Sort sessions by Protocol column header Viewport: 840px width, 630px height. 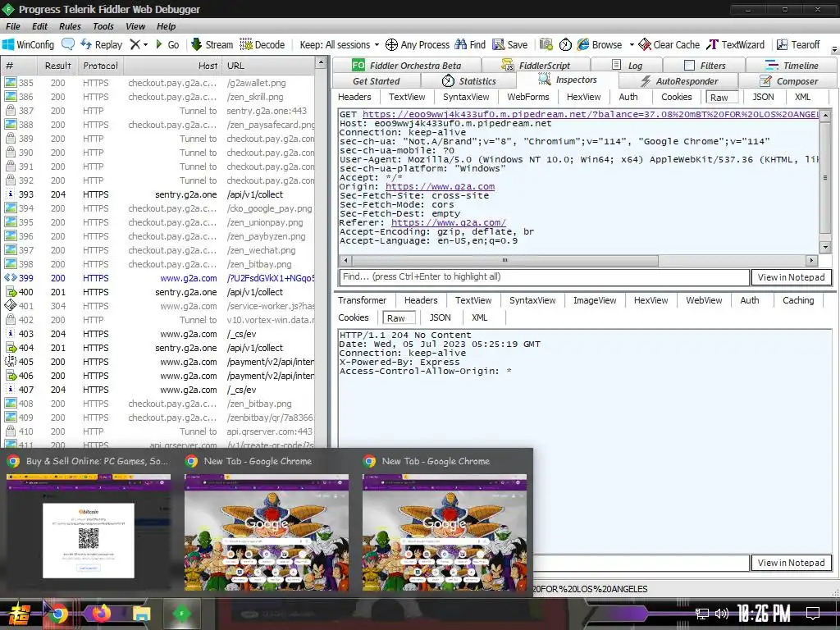tap(100, 66)
